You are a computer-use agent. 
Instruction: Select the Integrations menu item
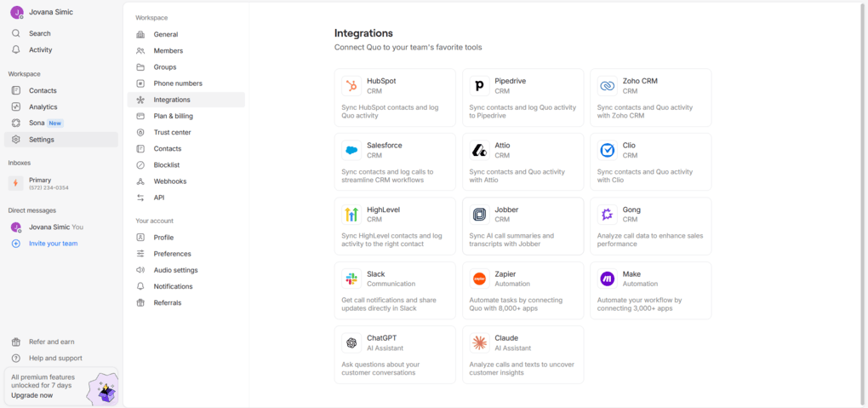[186, 100]
